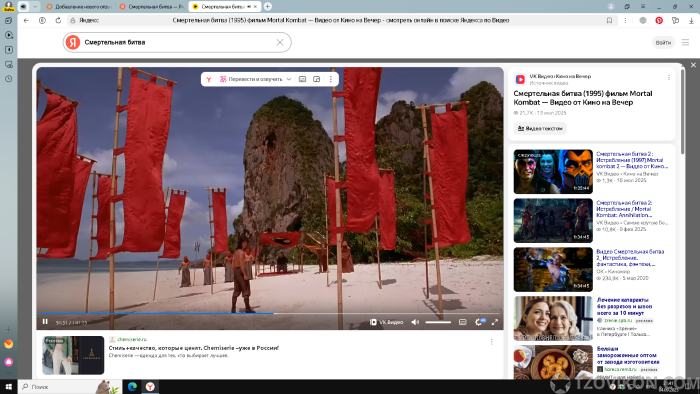Launch Microsoft Edge from taskbar

132,387
